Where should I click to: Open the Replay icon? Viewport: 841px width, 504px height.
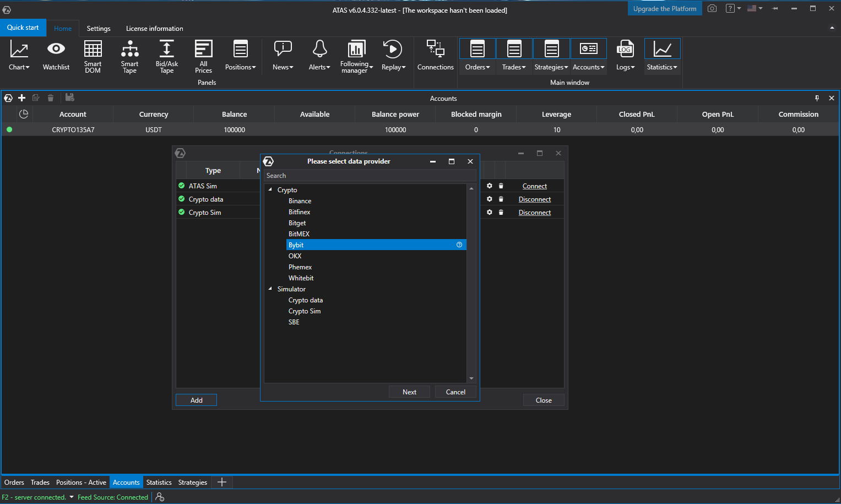(392, 49)
